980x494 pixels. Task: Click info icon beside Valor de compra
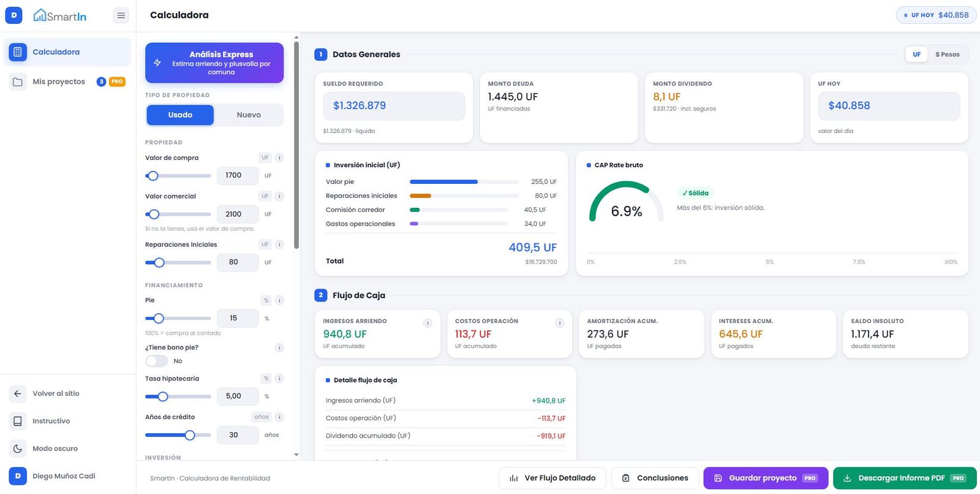pos(279,158)
